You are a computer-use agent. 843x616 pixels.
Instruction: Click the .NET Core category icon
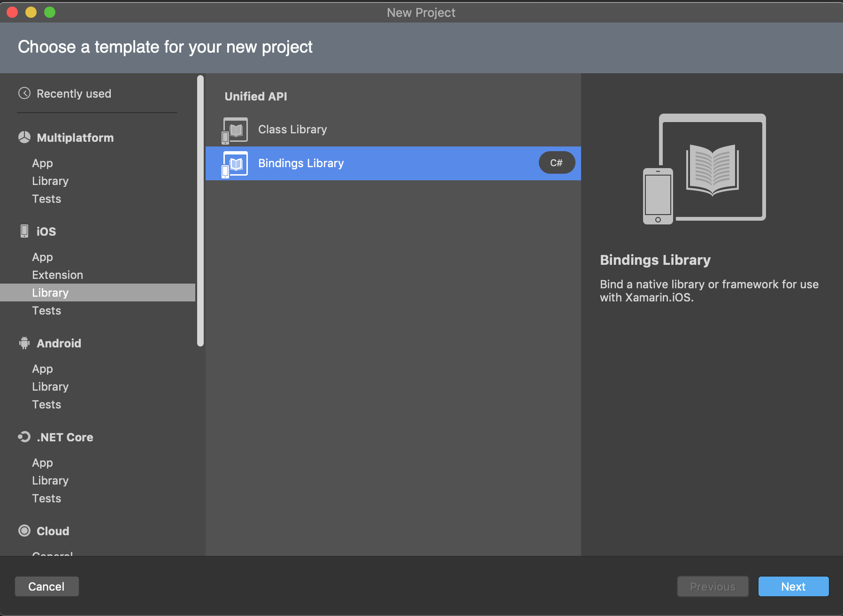pos(24,437)
